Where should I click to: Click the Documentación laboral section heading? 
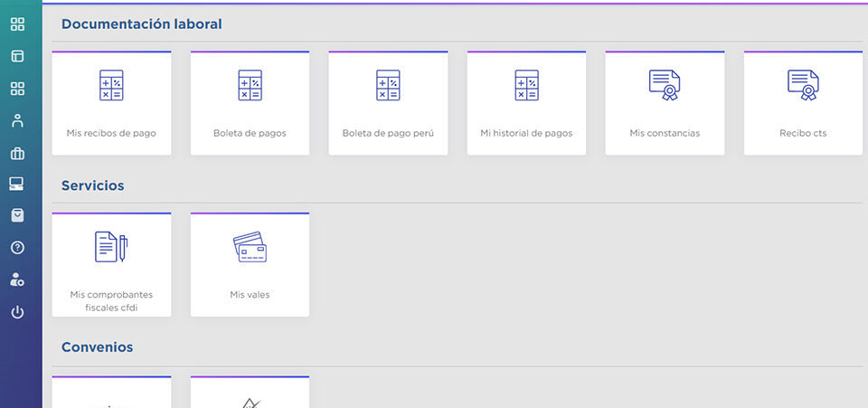tap(141, 24)
